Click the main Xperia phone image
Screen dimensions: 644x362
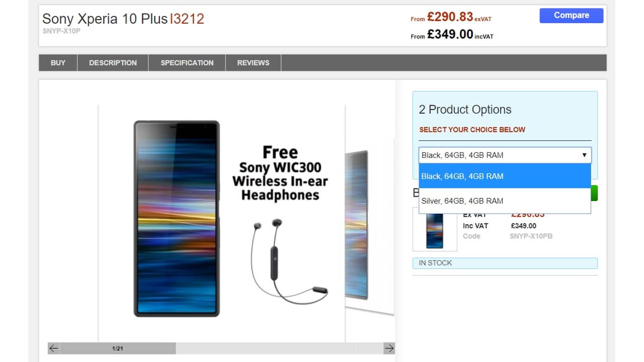pos(177,219)
